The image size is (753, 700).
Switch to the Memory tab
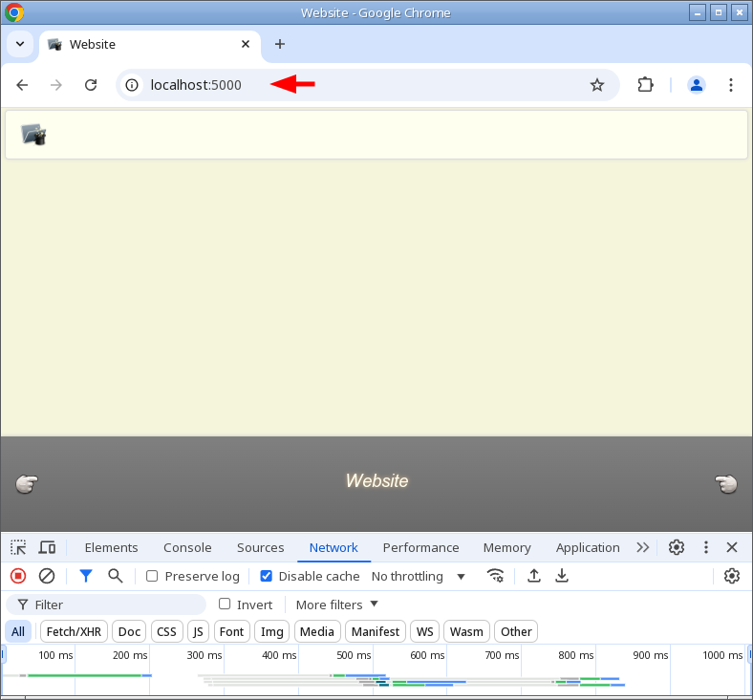click(506, 547)
